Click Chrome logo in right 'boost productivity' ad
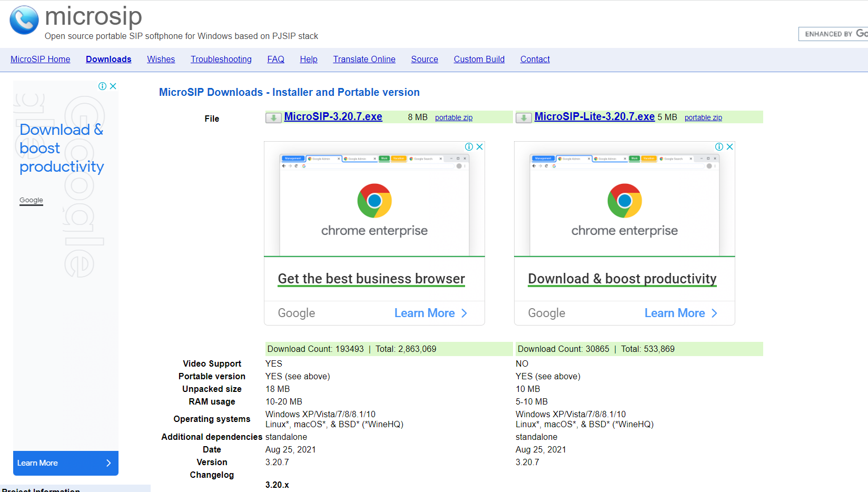The image size is (868, 492). click(625, 201)
